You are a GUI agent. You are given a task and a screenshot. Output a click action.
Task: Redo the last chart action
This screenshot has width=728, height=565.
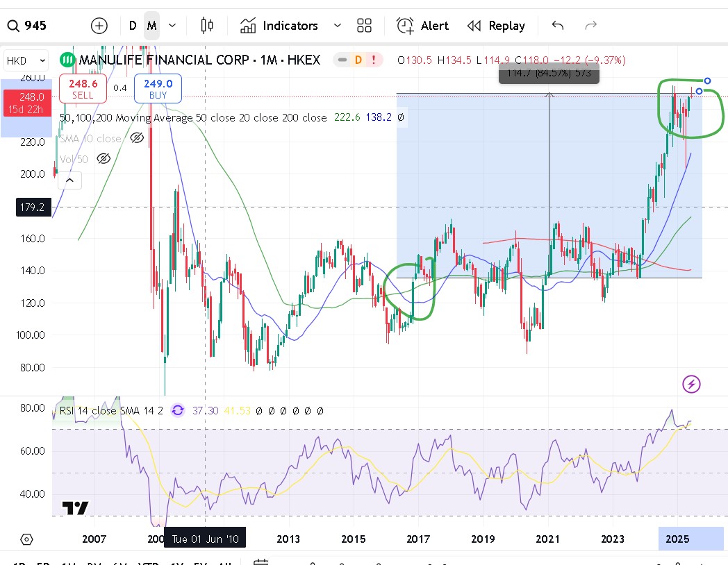pyautogui.click(x=590, y=26)
